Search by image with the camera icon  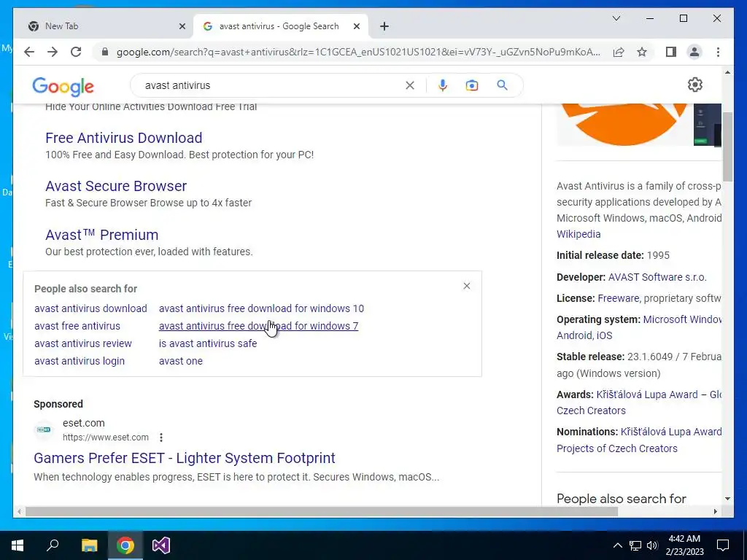click(472, 85)
